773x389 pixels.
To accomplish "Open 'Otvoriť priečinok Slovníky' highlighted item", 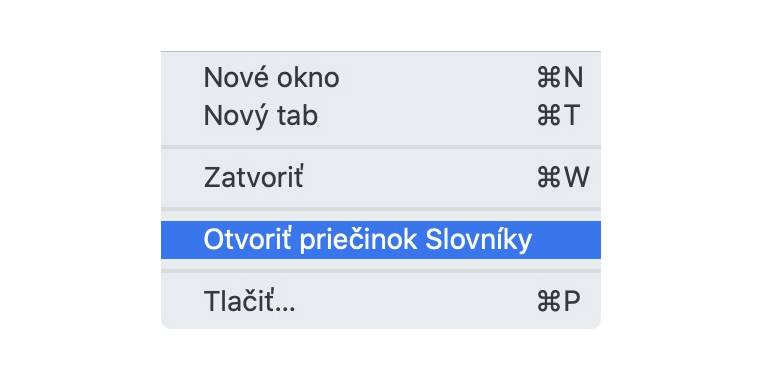I will pyautogui.click(x=381, y=240).
